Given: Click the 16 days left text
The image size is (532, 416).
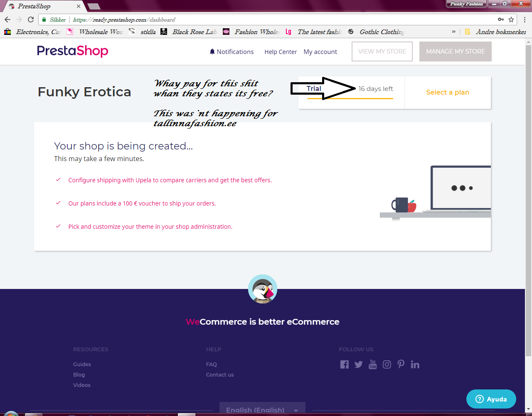Looking at the screenshot, I should point(376,89).
